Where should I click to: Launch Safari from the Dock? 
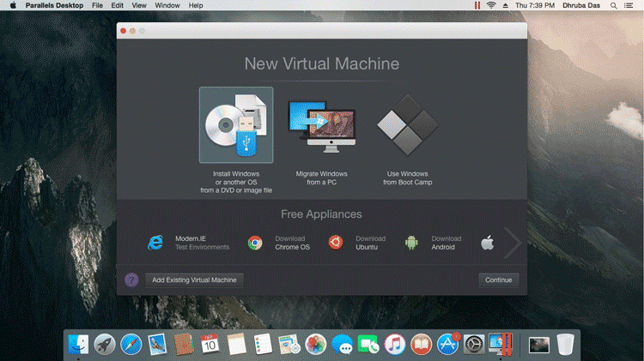(x=131, y=344)
